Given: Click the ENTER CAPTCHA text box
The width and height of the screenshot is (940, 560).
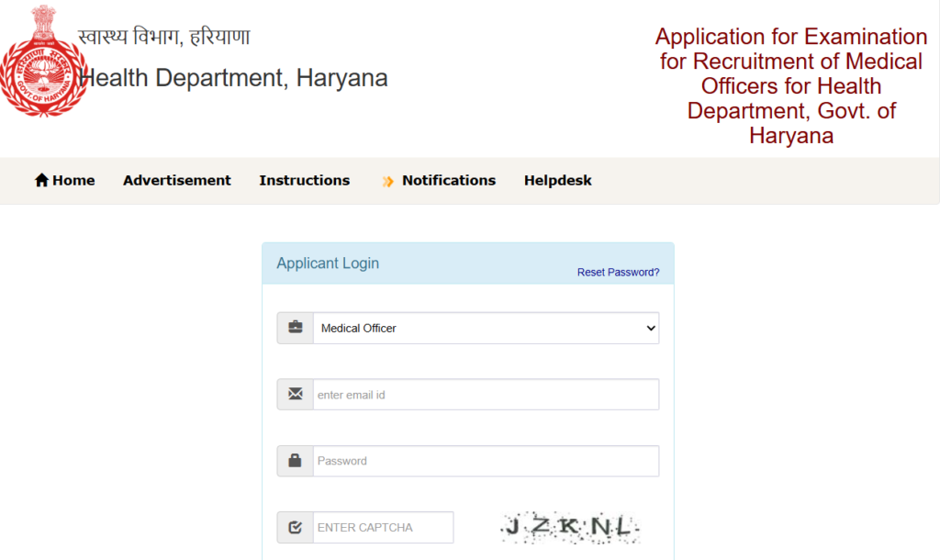Looking at the screenshot, I should [380, 527].
